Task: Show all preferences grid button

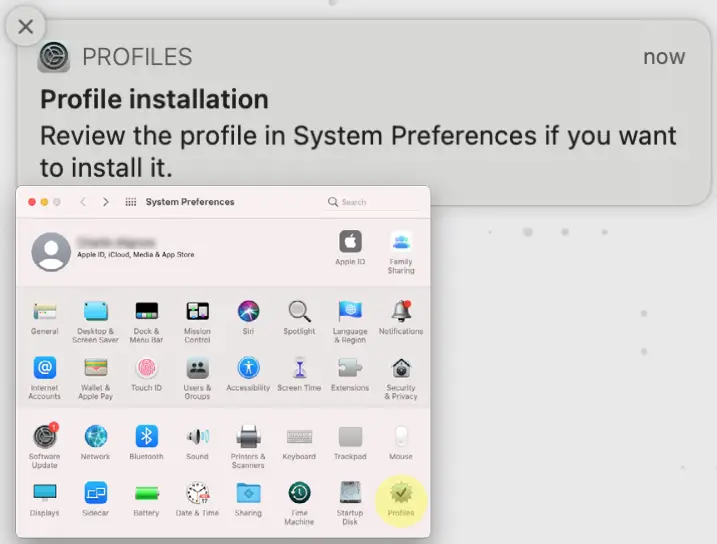Action: (x=131, y=202)
